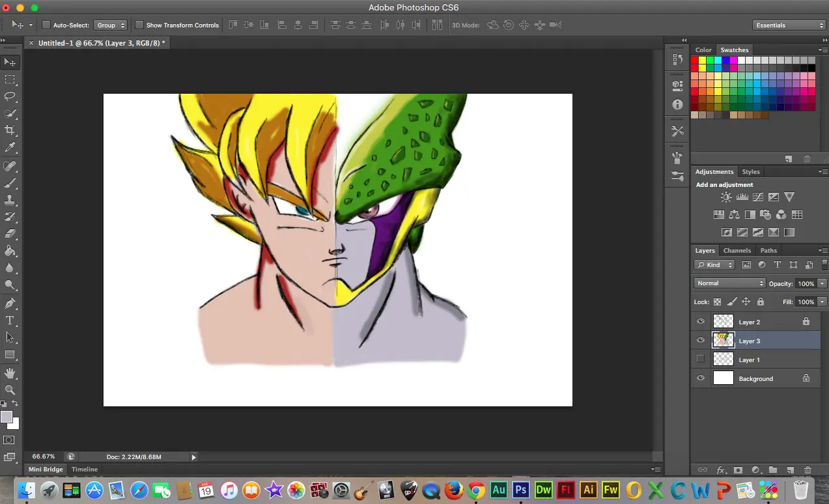Image resolution: width=829 pixels, height=504 pixels.
Task: Select the Path Selection tool
Action: point(10,337)
